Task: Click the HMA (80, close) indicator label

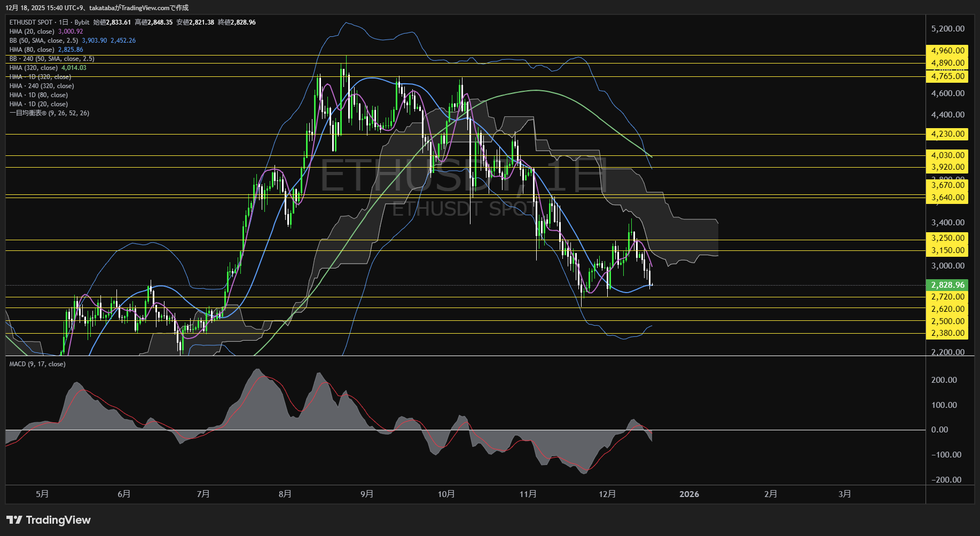Action: tap(32, 50)
